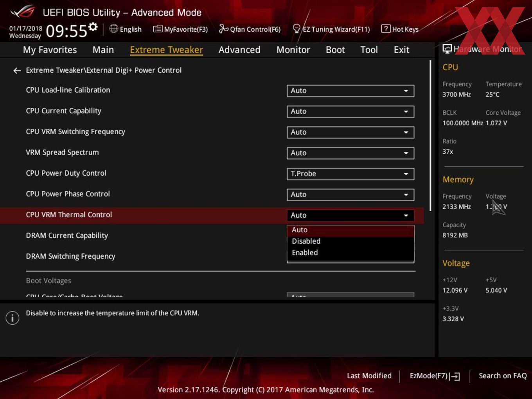Click memory Capacity 8192 MB
Image resolution: width=532 pixels, height=399 pixels.
455,235
